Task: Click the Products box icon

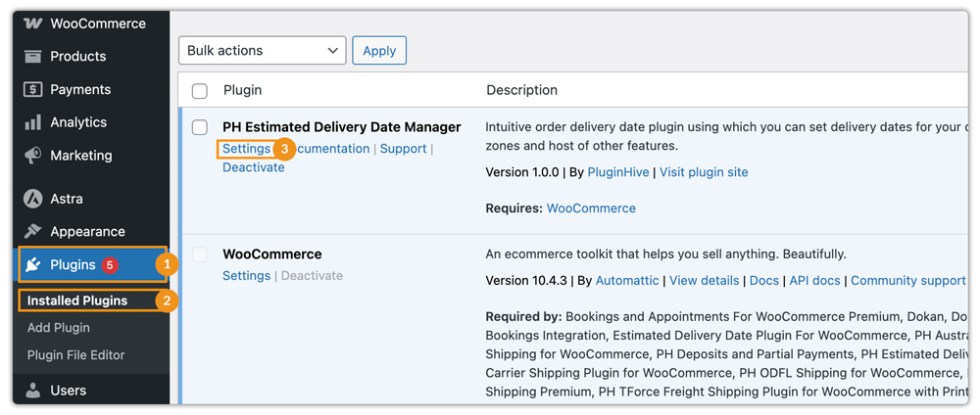Action: tap(32, 56)
